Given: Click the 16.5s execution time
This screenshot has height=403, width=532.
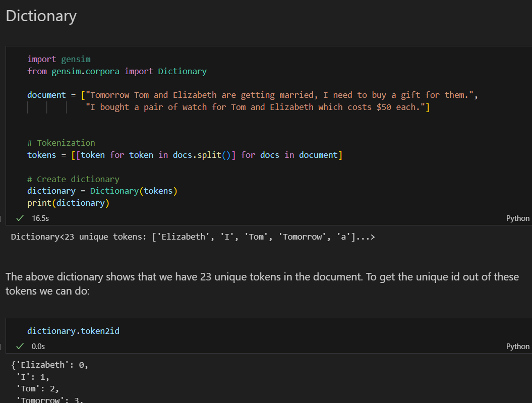Looking at the screenshot, I should [40, 218].
